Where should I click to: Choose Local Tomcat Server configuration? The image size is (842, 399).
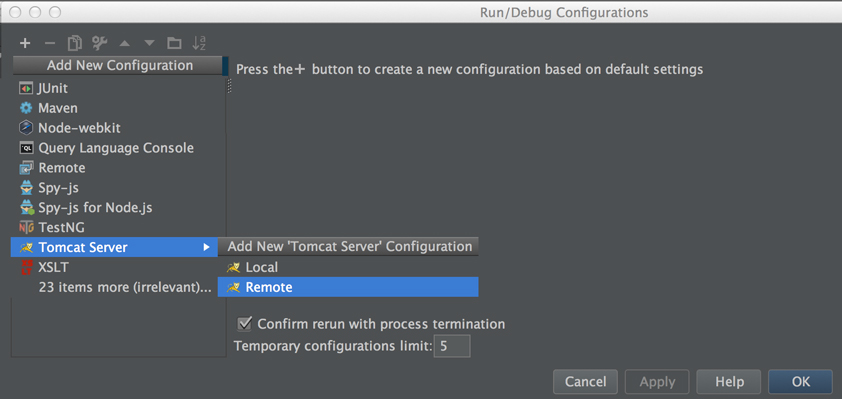[348, 267]
